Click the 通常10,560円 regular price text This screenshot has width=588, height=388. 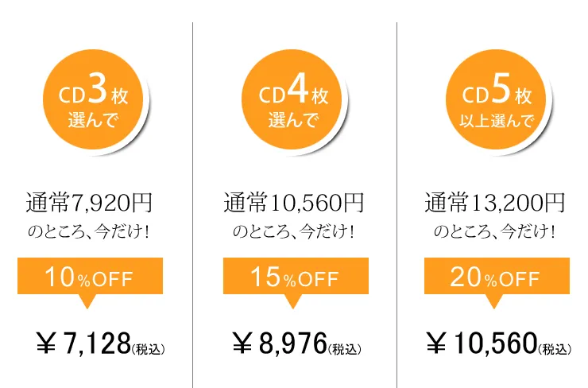294,203
